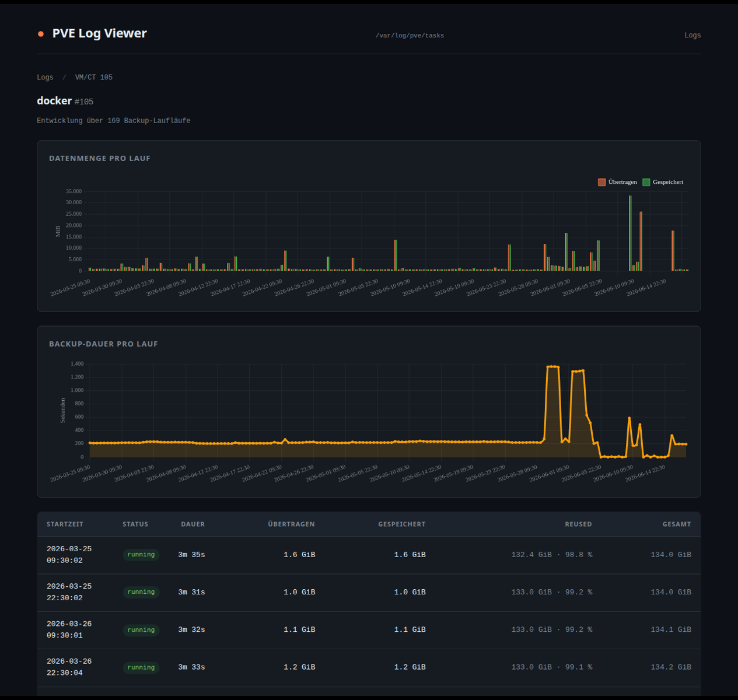Viewport: 738px width, 700px height.
Task: Click the 3m 32s duration cell
Action: tap(191, 630)
